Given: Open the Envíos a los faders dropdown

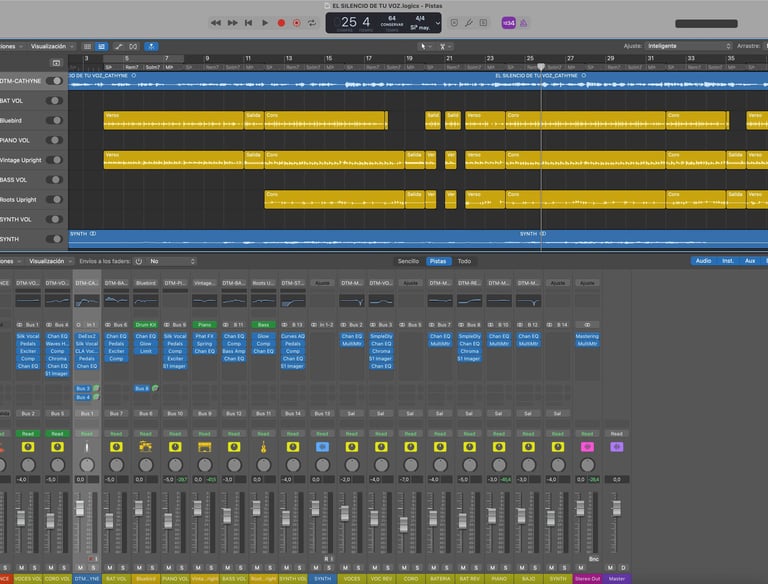Looking at the screenshot, I should (x=170, y=261).
